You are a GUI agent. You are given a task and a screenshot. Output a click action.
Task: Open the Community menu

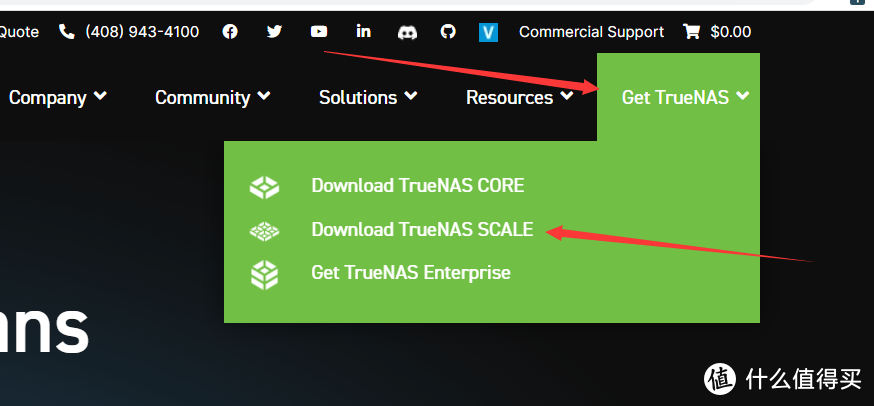coord(203,98)
